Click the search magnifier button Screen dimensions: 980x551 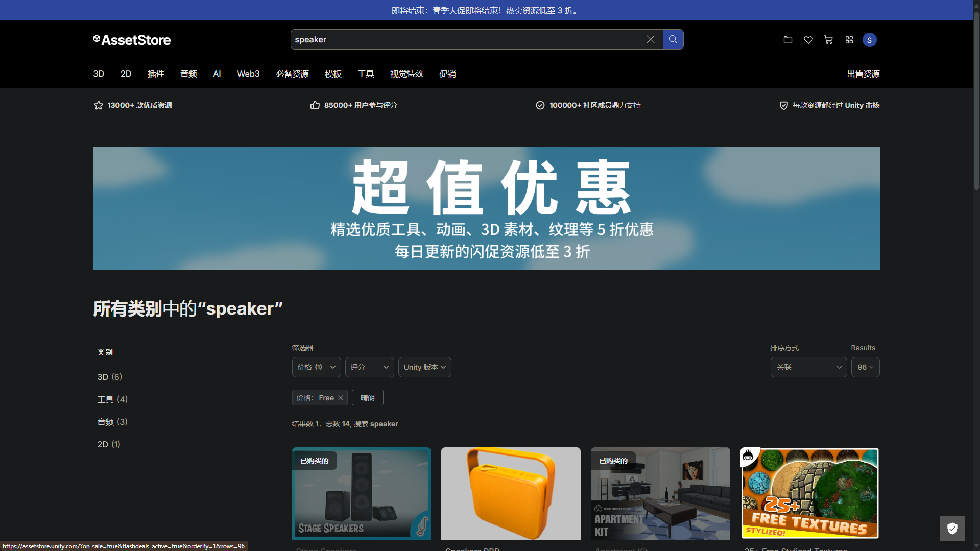pos(673,39)
